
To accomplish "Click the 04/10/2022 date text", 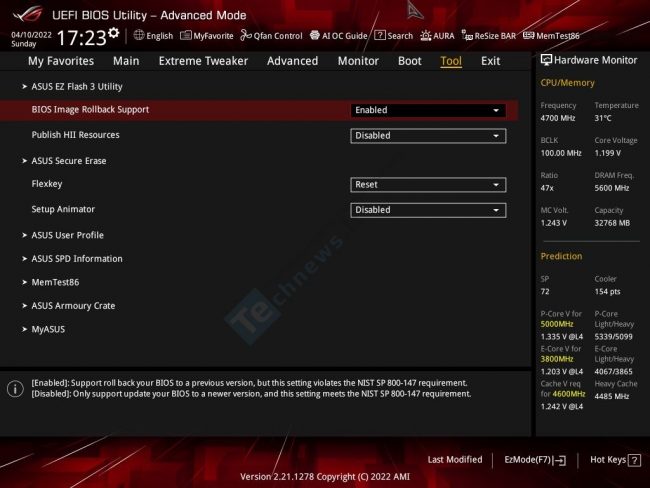I will (32, 35).
